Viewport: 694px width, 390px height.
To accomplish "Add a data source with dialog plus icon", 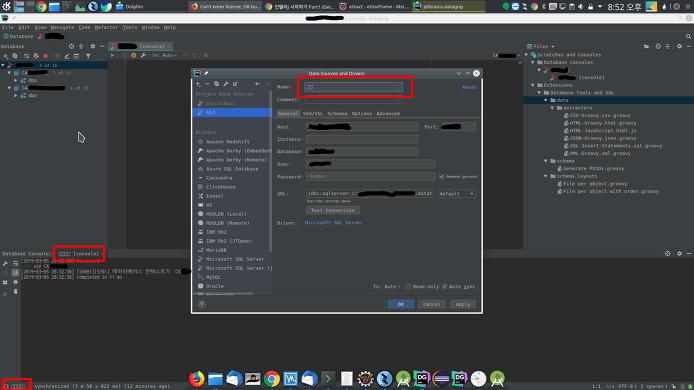I will pyautogui.click(x=198, y=84).
